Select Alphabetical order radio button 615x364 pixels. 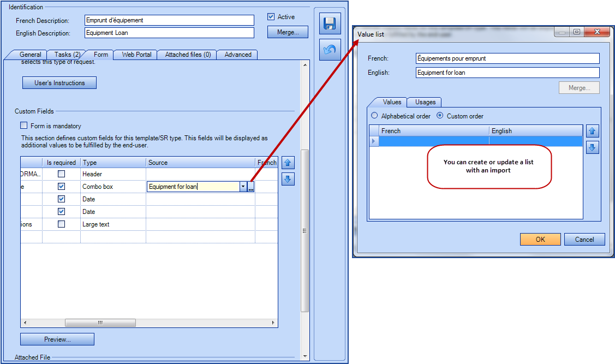374,116
